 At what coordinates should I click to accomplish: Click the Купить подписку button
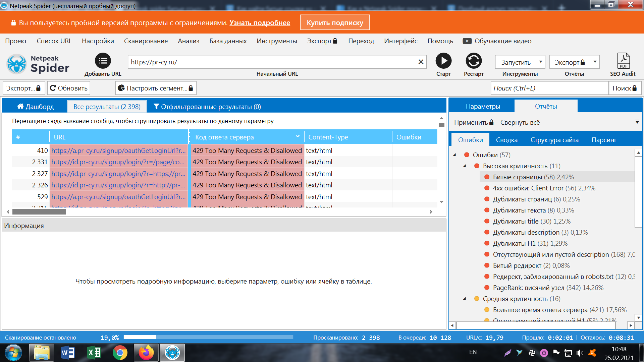pyautogui.click(x=335, y=22)
